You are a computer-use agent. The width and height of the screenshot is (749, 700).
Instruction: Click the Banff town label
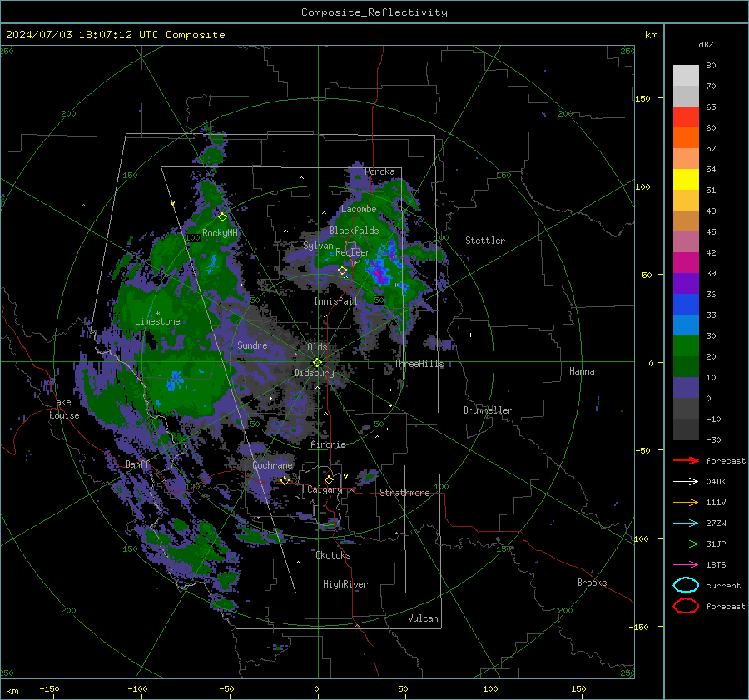[137, 464]
